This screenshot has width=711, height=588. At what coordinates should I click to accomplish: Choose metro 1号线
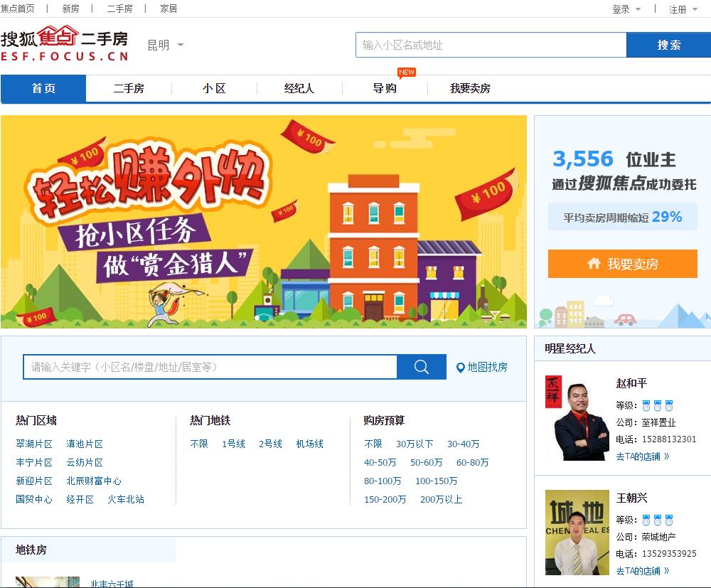233,444
